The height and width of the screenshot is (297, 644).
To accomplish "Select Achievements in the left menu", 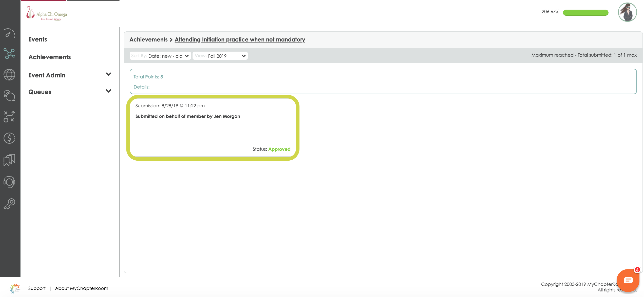I will tap(49, 57).
